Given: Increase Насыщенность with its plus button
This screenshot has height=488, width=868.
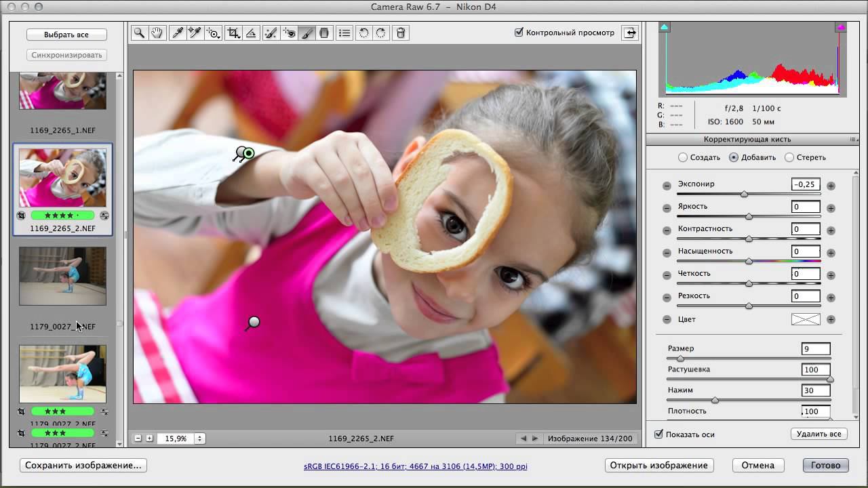Looking at the screenshot, I should click(x=831, y=253).
